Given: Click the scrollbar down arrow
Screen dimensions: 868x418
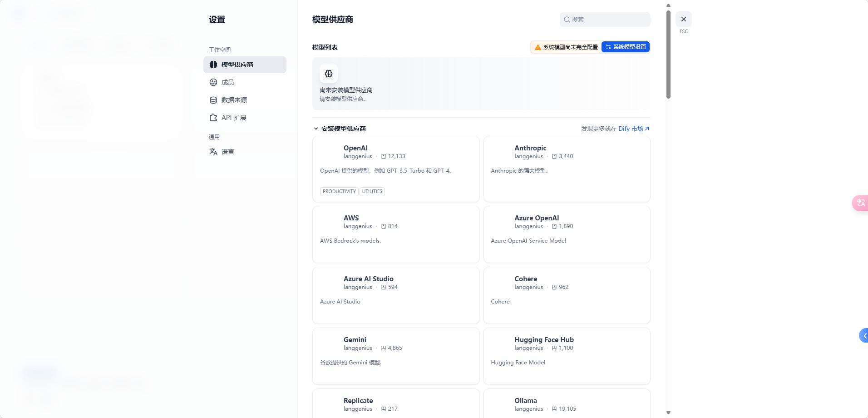Looking at the screenshot, I should click(x=668, y=413).
